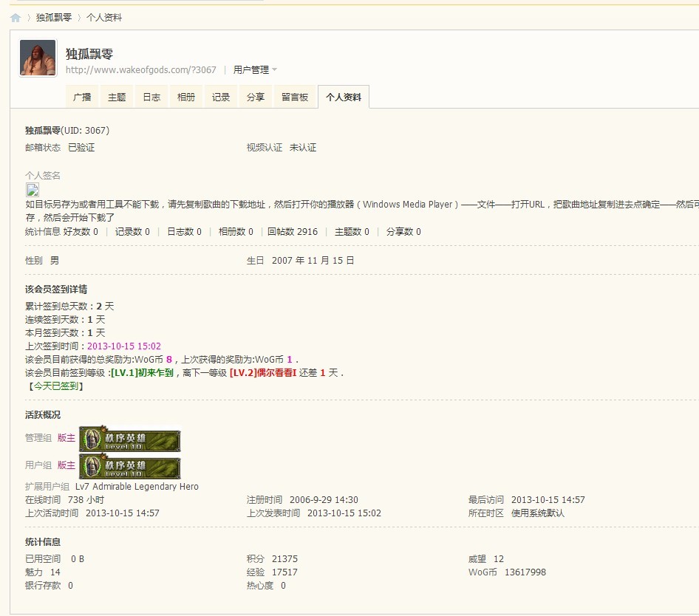Select the 个人资料 tab
The width and height of the screenshot is (699, 616).
[344, 97]
